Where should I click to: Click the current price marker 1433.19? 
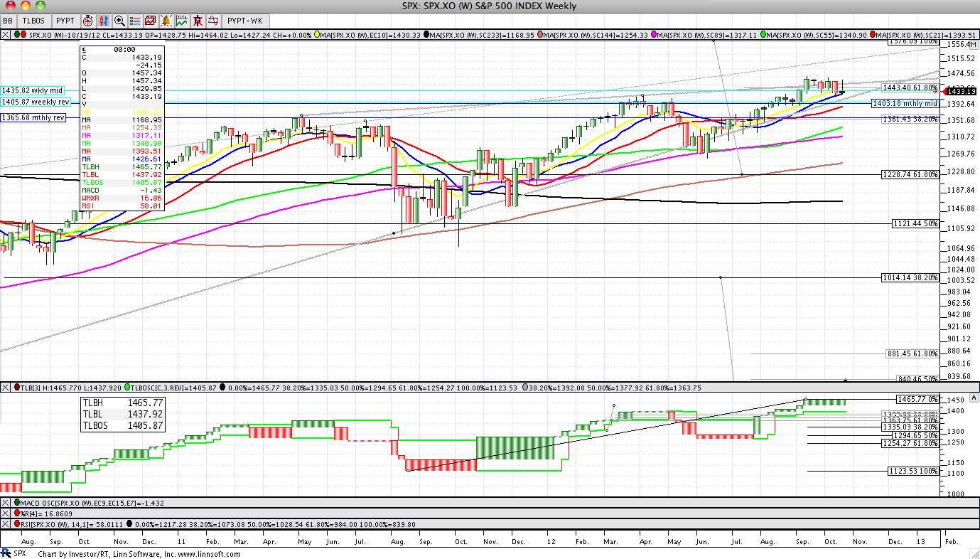[959, 91]
